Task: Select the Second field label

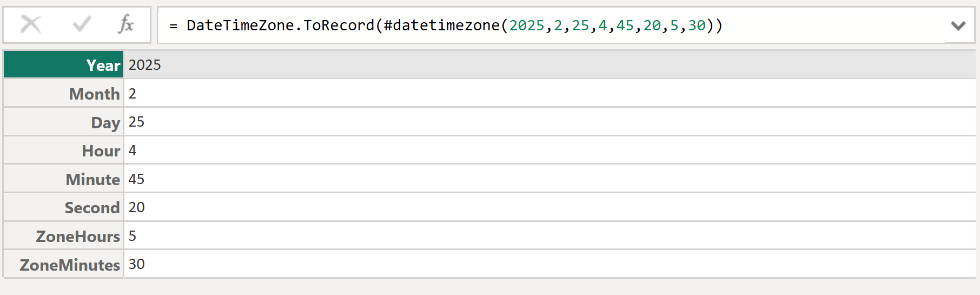Action: pyautogui.click(x=92, y=208)
